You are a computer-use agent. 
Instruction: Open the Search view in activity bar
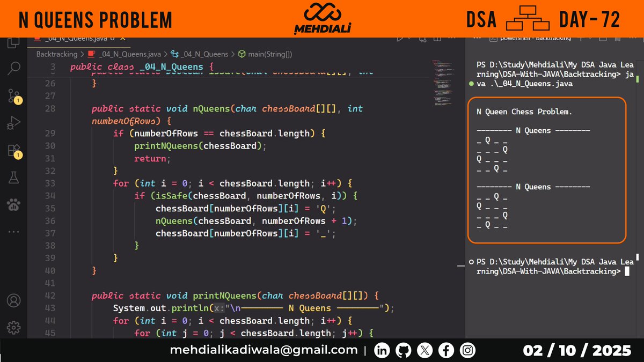coord(13,68)
